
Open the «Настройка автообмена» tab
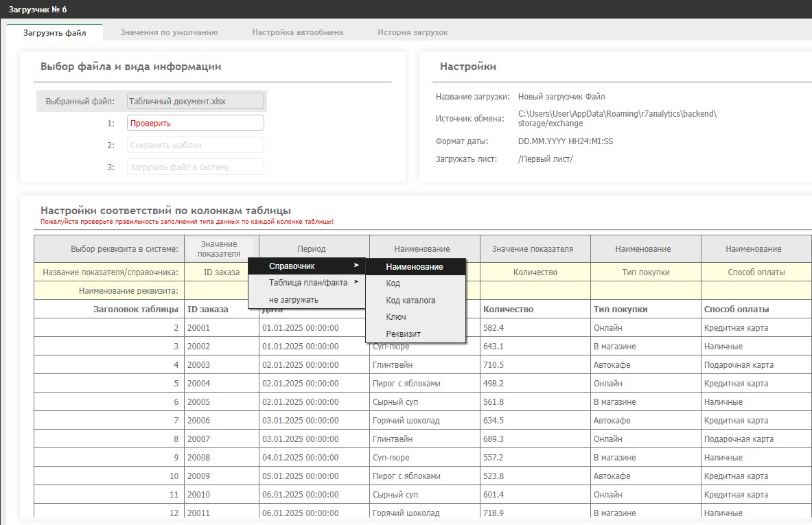click(298, 32)
